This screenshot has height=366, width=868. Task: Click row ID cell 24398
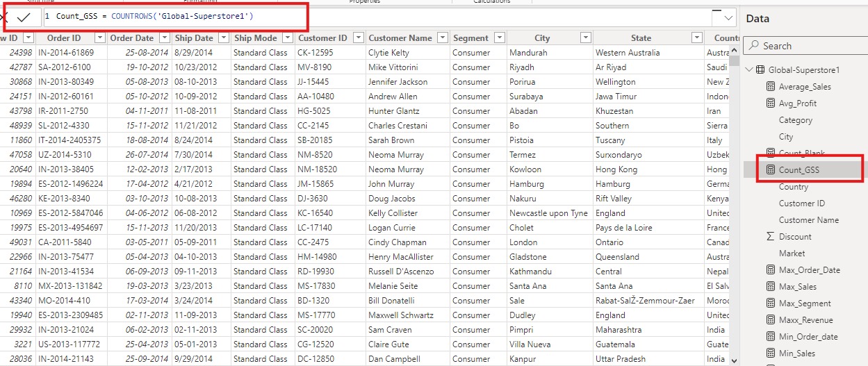coord(21,53)
